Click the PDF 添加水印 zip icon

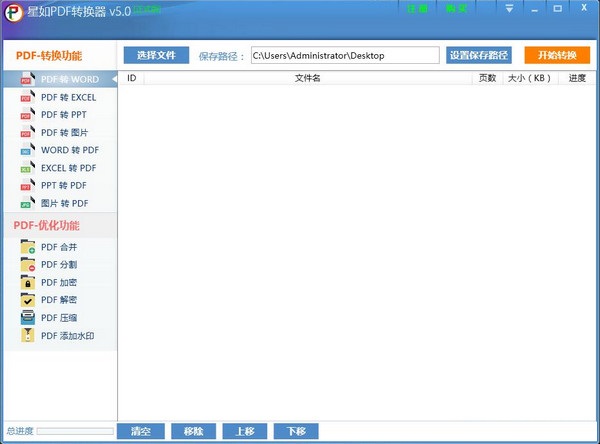[x=28, y=335]
